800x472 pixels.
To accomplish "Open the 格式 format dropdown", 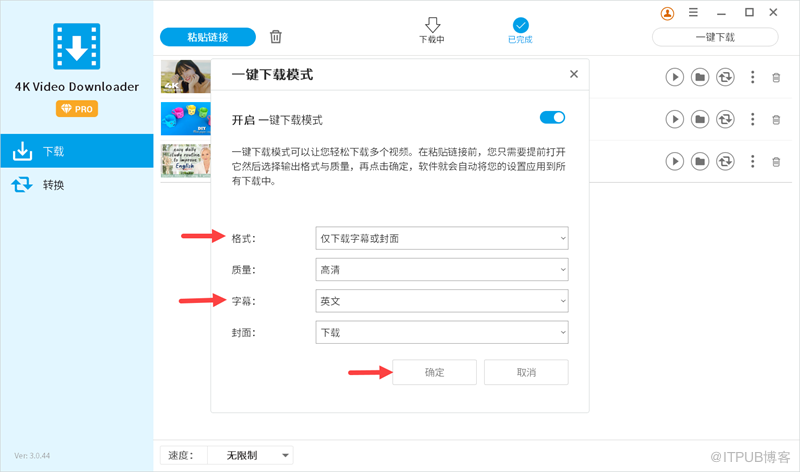I will click(442, 238).
